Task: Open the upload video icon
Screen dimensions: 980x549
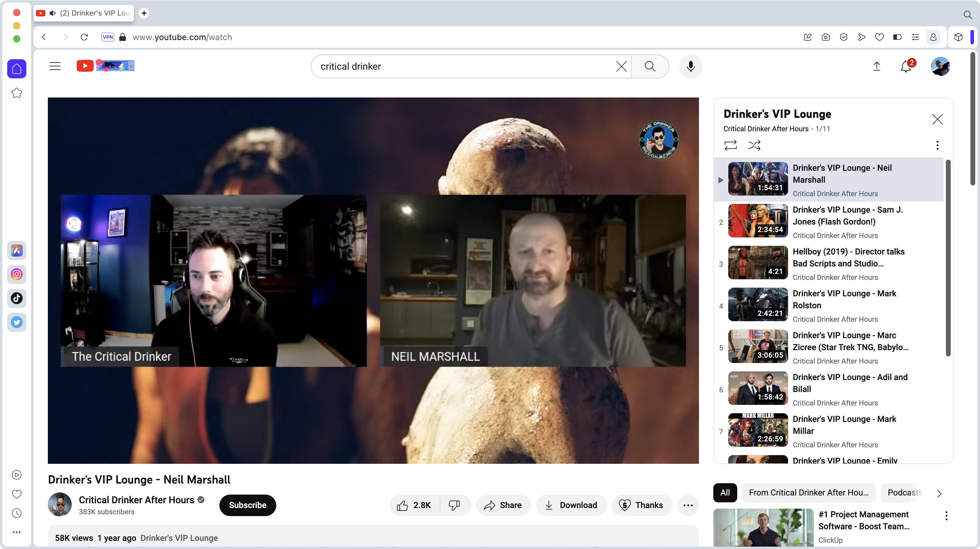Action: click(877, 67)
